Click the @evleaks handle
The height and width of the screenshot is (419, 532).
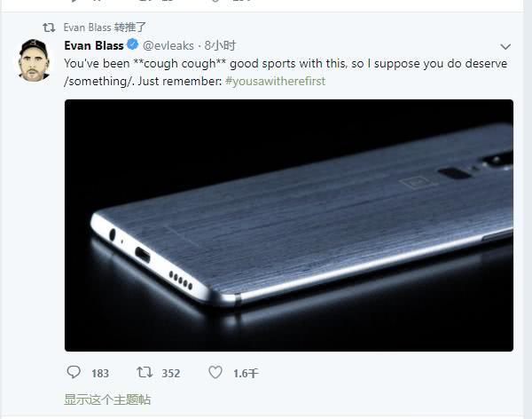(x=170, y=45)
